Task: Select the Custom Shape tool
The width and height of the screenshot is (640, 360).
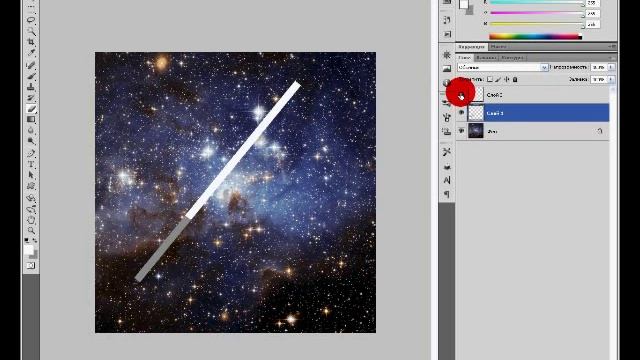Action: coord(31,186)
